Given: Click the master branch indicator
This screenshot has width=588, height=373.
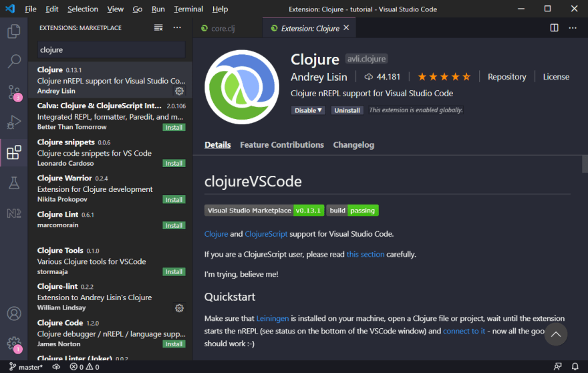Looking at the screenshot, I should click(25, 367).
